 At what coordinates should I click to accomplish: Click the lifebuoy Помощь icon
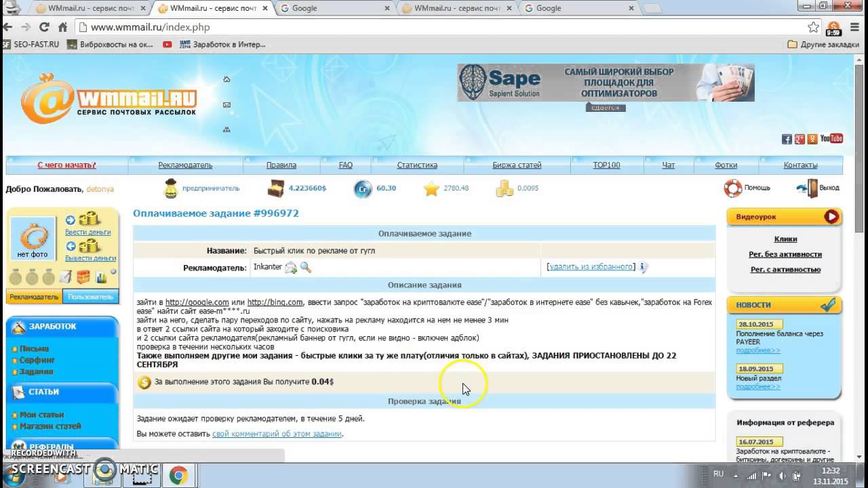733,188
